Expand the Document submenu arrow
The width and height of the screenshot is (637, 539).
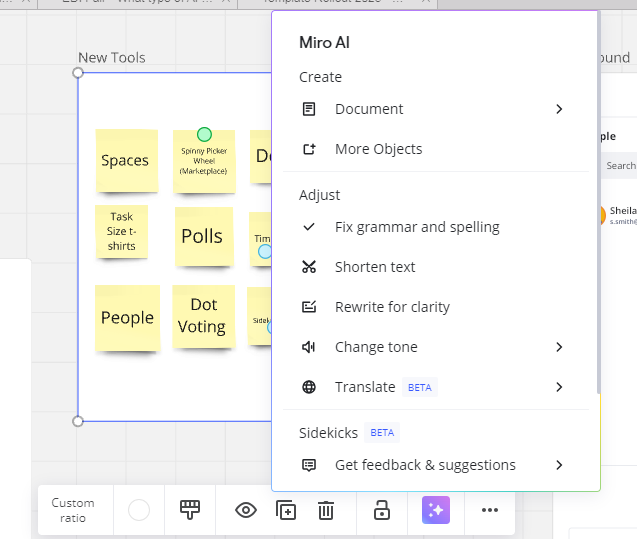tap(559, 109)
